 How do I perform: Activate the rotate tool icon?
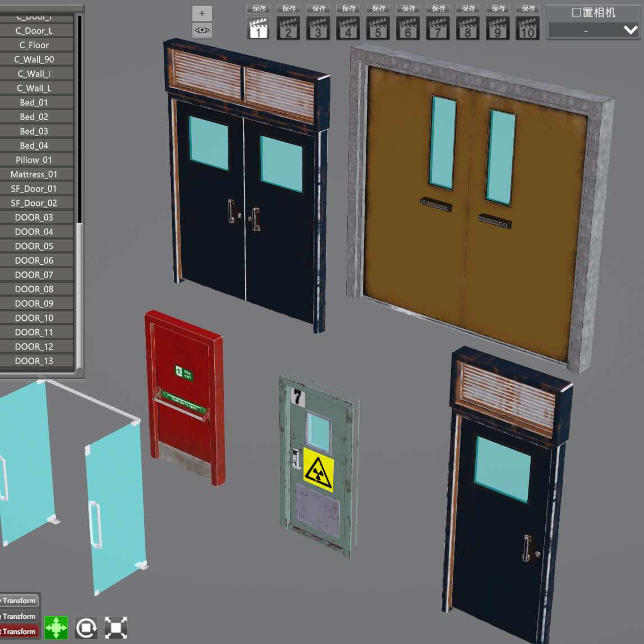click(x=86, y=628)
